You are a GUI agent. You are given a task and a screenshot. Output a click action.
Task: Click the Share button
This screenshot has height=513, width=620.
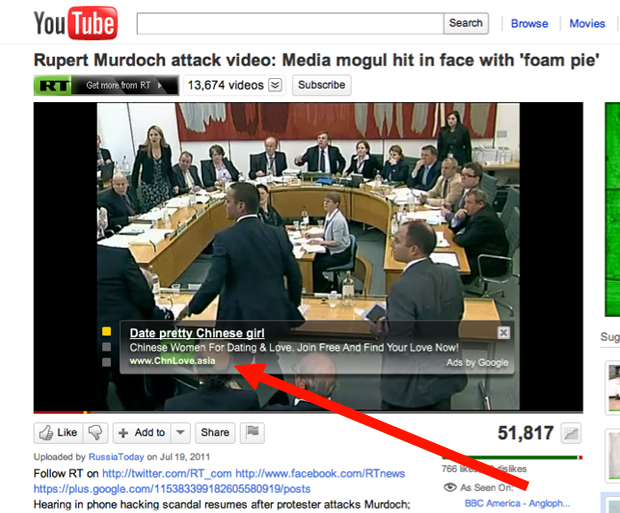coord(215,433)
